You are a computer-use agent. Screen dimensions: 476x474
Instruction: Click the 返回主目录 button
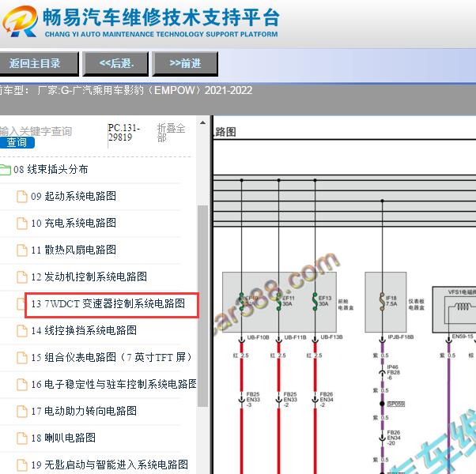tap(39, 63)
